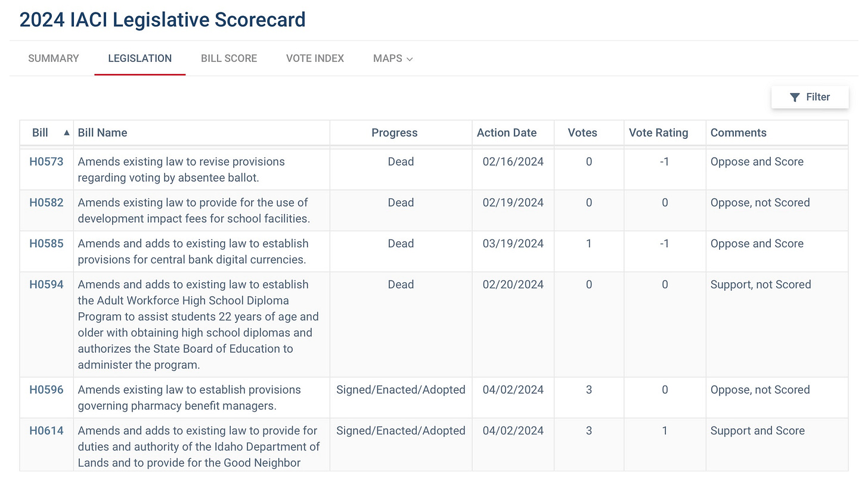Screen dimensions: 868x504
Task: Click the sort arrow on the Bill column
Action: pos(67,133)
